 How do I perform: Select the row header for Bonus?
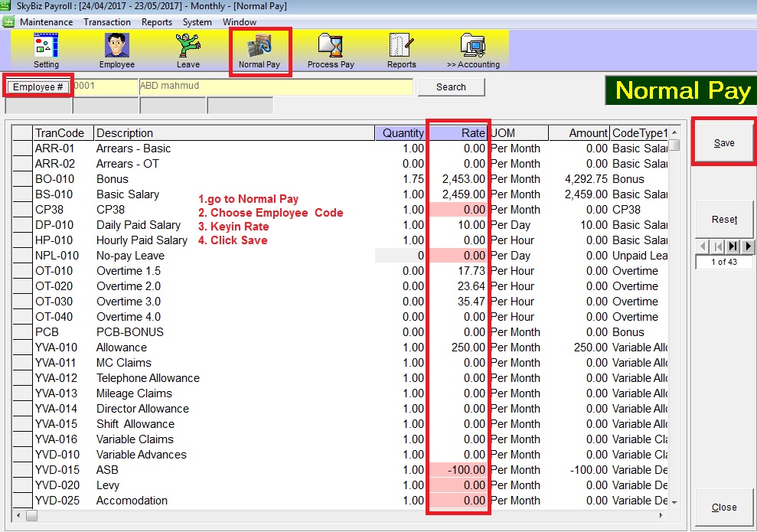point(22,179)
